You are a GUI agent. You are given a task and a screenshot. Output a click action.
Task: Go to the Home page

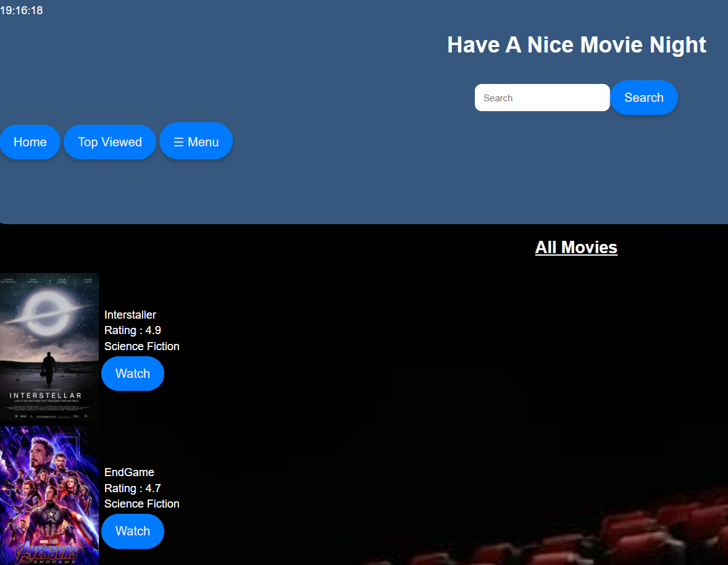[30, 141]
